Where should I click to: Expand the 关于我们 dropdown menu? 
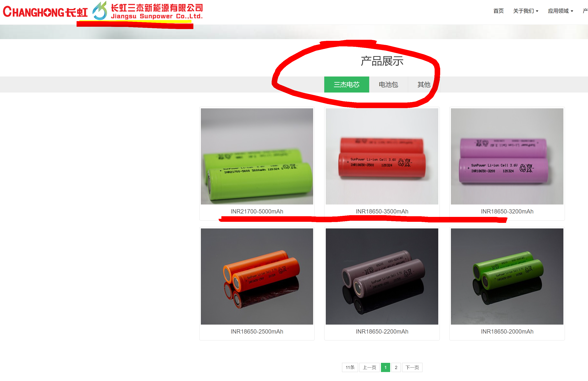tap(526, 11)
